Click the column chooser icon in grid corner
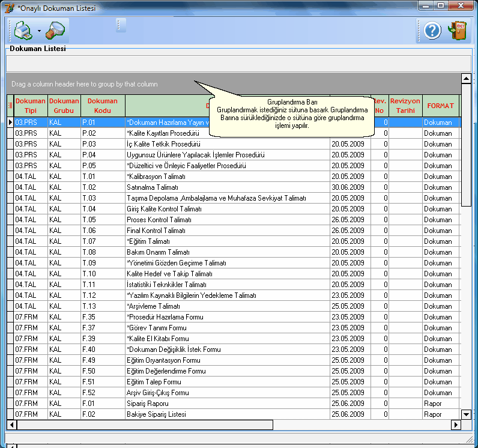This screenshot has width=478, height=448. click(x=10, y=106)
